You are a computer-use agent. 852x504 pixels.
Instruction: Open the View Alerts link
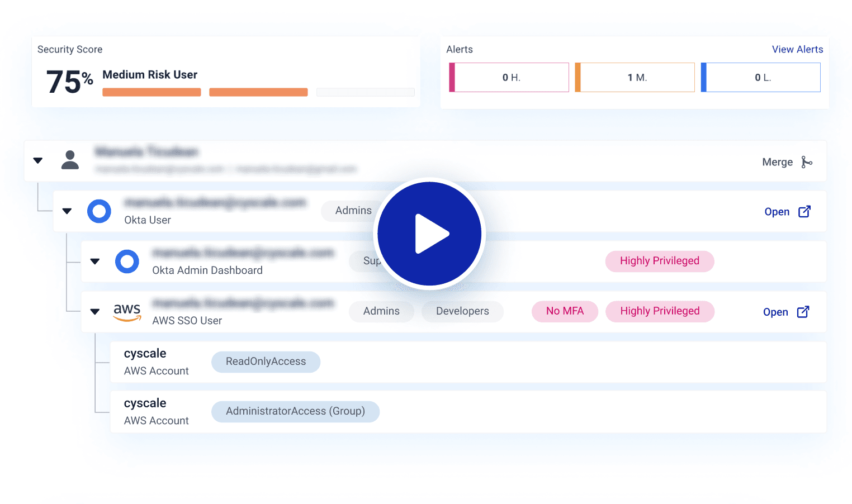point(797,49)
